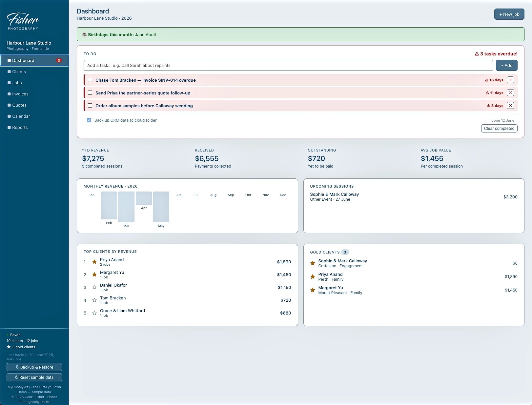Click the March revenue bar
Viewport: 532px width, 405px height.
pos(126,207)
